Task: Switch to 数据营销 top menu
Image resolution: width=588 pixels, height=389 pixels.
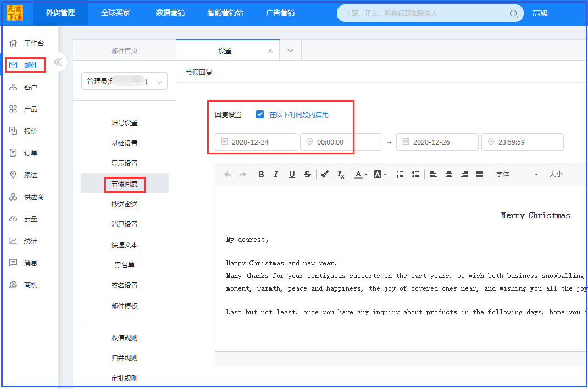Action: [170, 13]
